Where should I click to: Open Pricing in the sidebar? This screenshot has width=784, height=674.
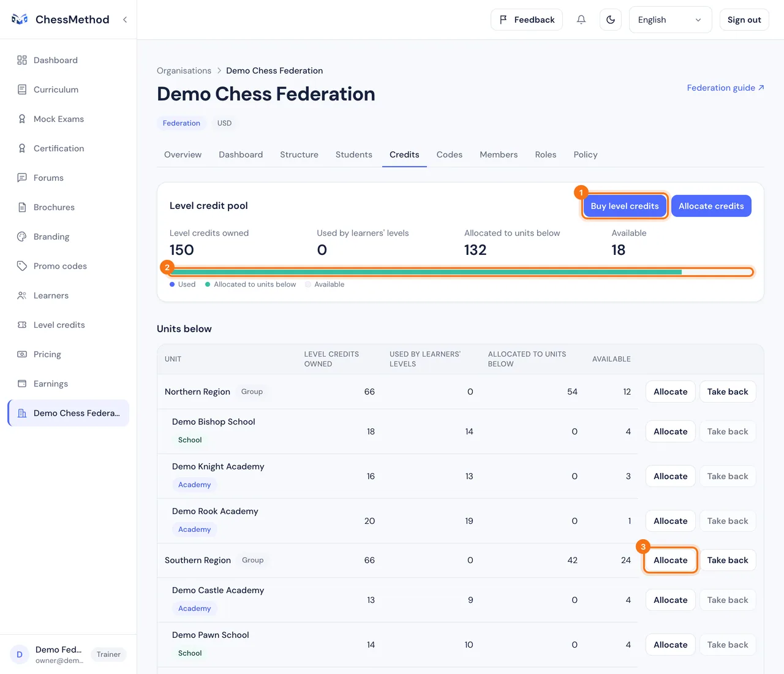(x=68, y=354)
